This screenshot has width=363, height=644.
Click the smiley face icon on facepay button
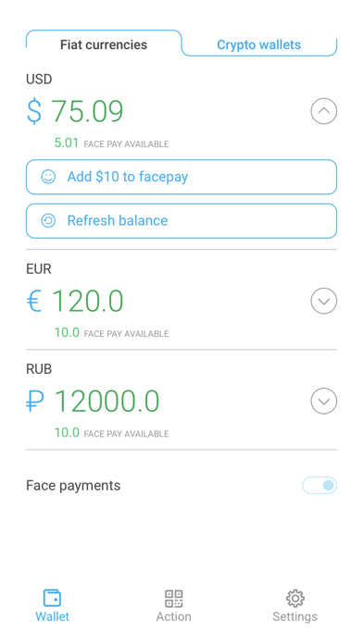pyautogui.click(x=48, y=177)
